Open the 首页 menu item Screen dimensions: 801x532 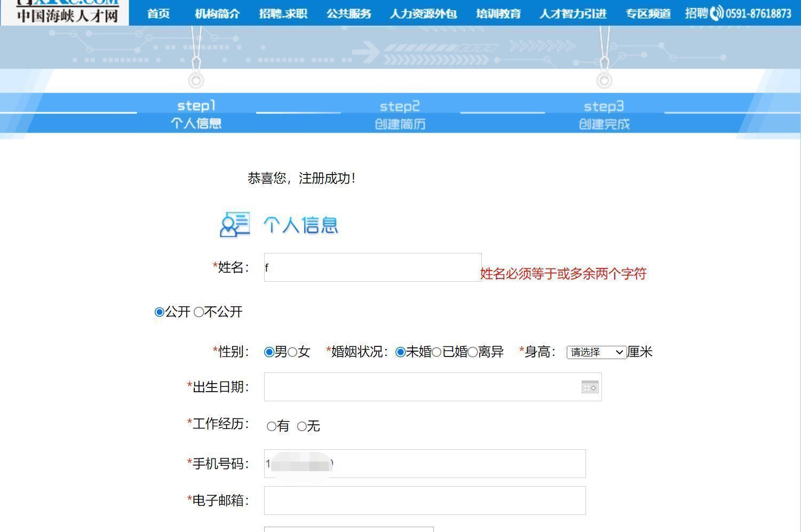(157, 13)
